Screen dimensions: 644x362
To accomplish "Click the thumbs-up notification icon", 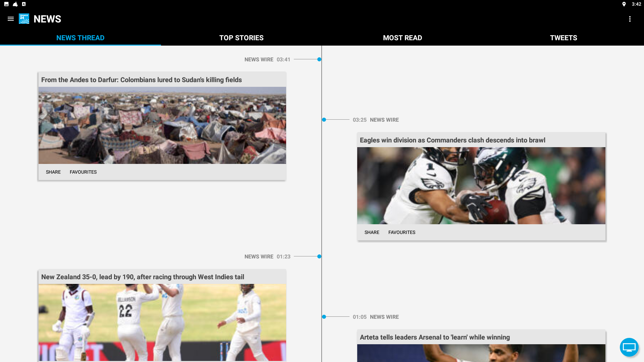I will tap(14, 4).
